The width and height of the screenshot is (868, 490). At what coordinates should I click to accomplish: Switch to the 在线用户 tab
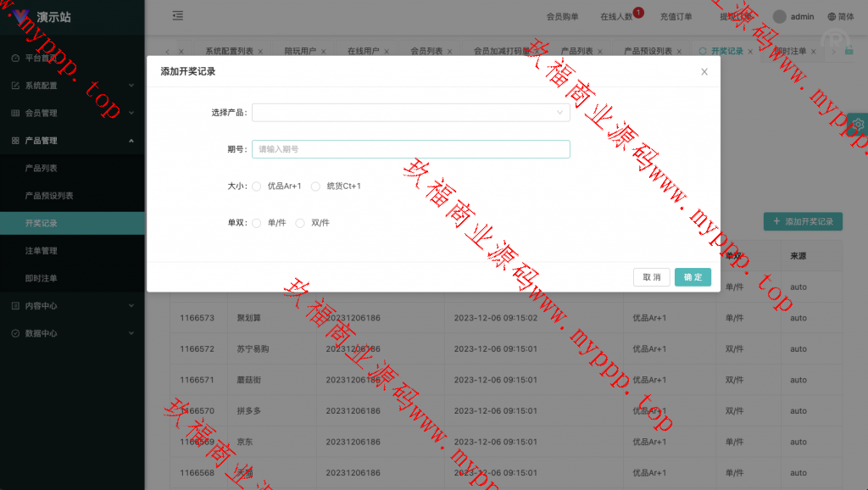point(363,51)
